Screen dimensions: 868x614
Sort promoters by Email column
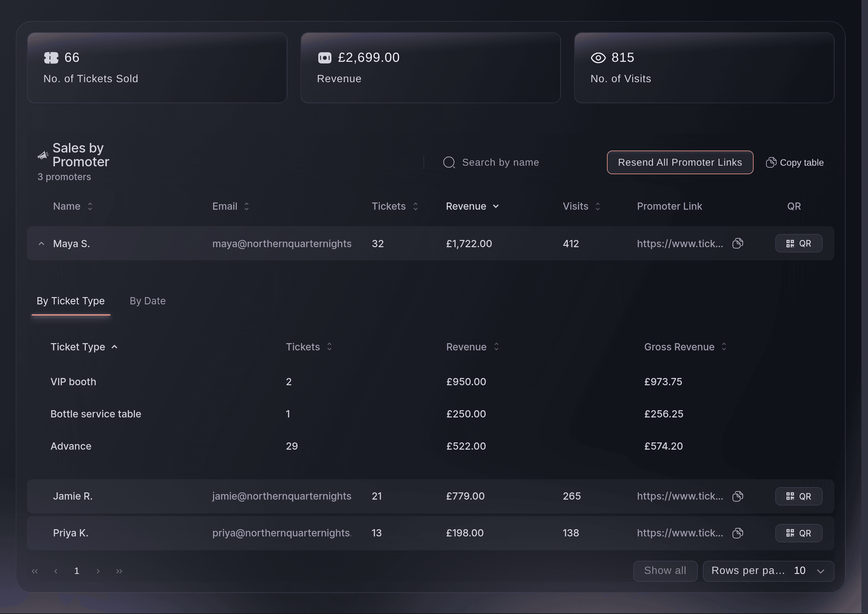[x=231, y=206]
